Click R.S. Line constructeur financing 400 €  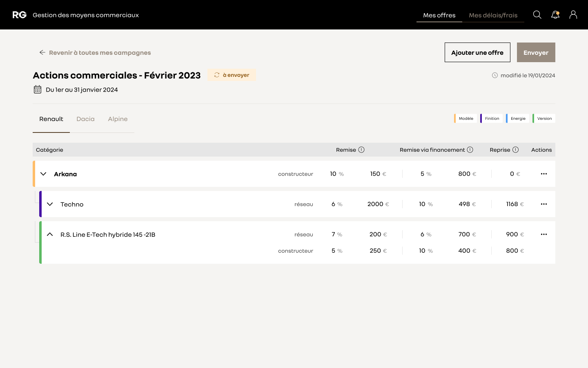tap(467, 251)
